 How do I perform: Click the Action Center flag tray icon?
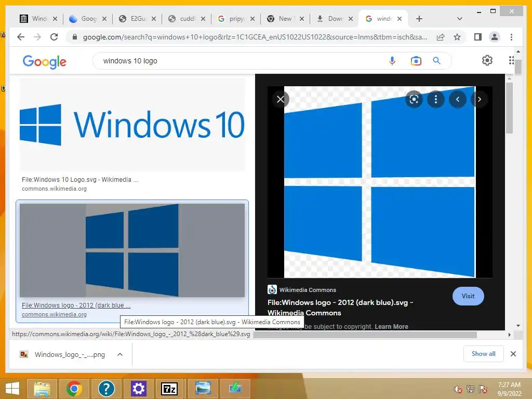[483, 389]
